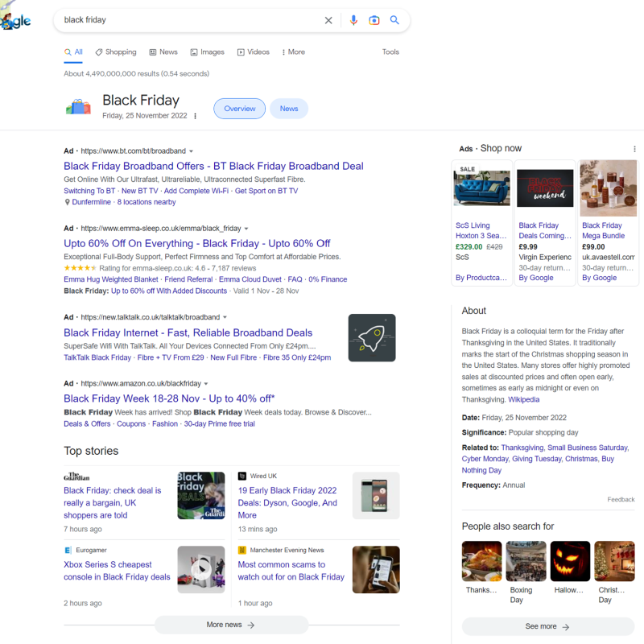Click the TalkTalk rocket ad image
Image resolution: width=644 pixels, height=644 pixels.
[x=372, y=337]
